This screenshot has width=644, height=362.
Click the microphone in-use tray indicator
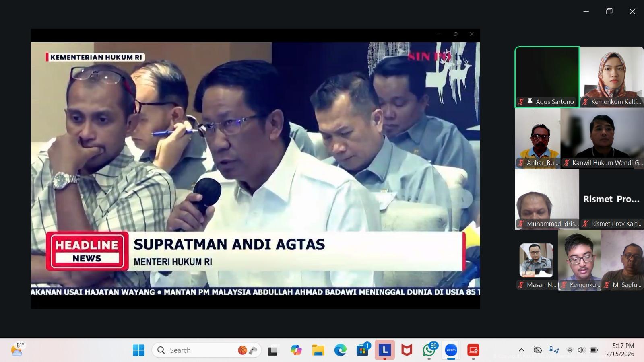pos(554,350)
